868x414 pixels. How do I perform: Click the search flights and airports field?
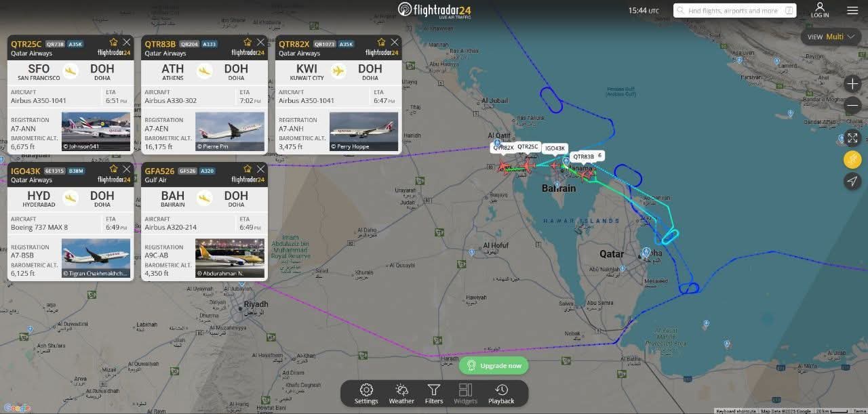735,11
